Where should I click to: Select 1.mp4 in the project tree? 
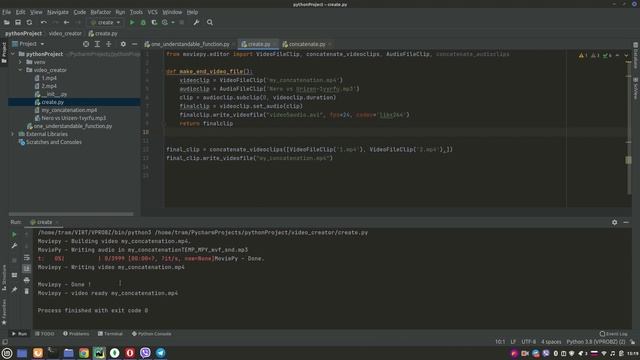(x=49, y=78)
